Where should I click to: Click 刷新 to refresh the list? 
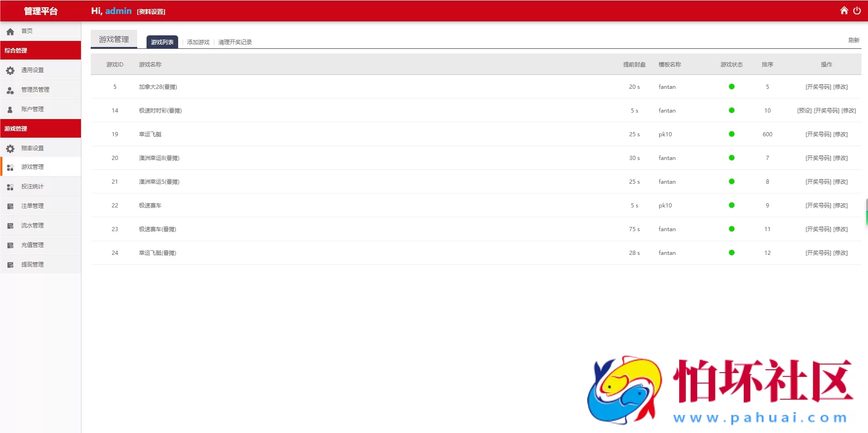(854, 40)
